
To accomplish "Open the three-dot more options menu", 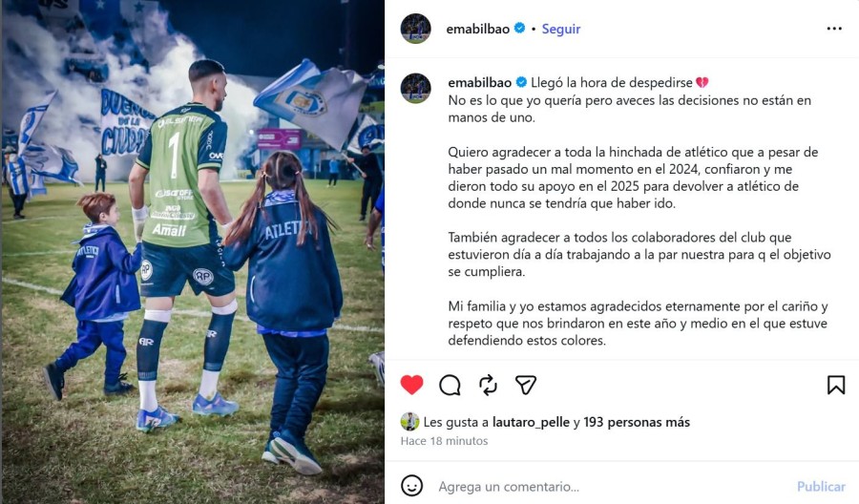I will (x=834, y=29).
